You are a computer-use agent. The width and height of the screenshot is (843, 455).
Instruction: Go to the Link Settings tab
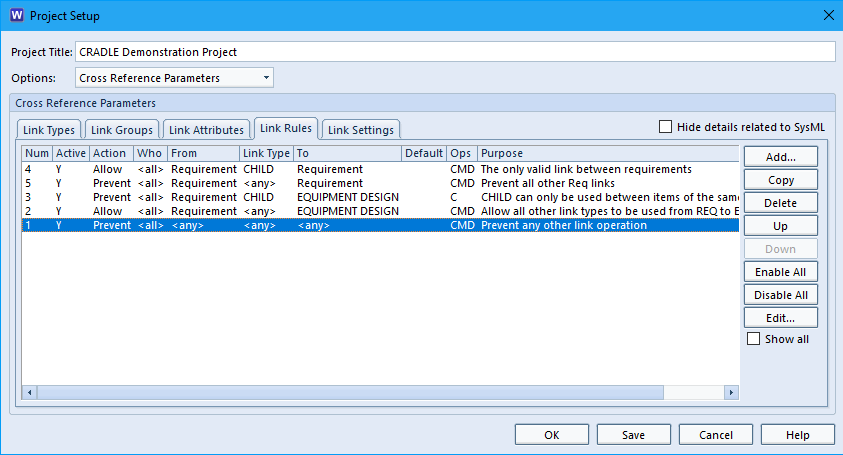click(x=361, y=130)
